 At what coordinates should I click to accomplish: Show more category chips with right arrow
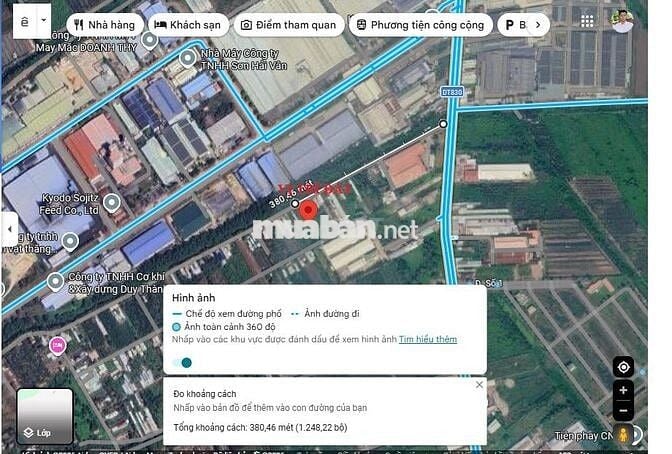tap(538, 25)
